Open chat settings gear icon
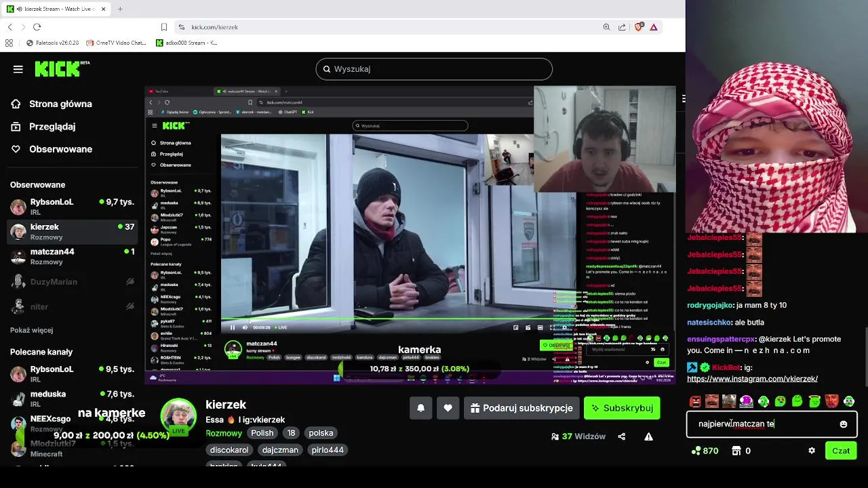Screen dimensions: 868x488 tap(812, 451)
